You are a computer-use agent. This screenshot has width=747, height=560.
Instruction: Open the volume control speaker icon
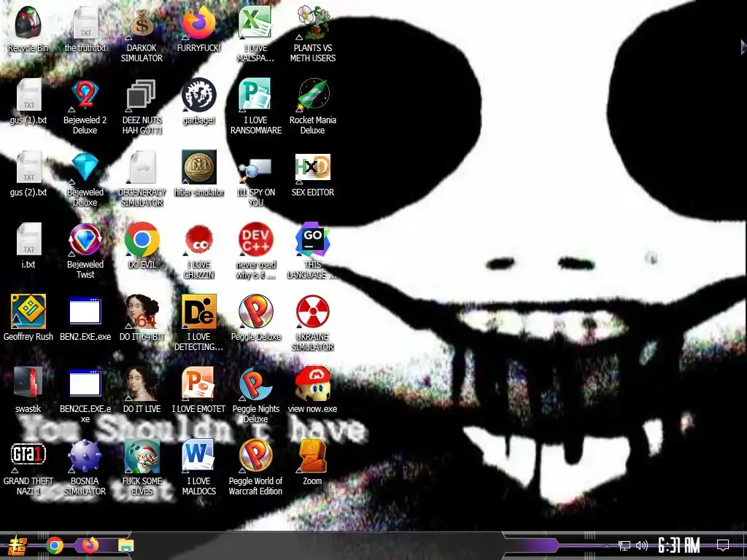pos(642,545)
